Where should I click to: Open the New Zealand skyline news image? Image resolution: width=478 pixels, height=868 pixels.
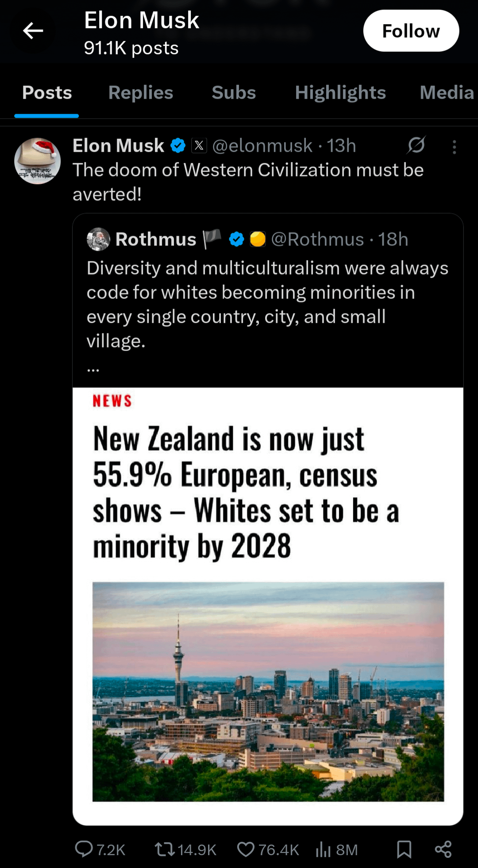[x=268, y=691]
